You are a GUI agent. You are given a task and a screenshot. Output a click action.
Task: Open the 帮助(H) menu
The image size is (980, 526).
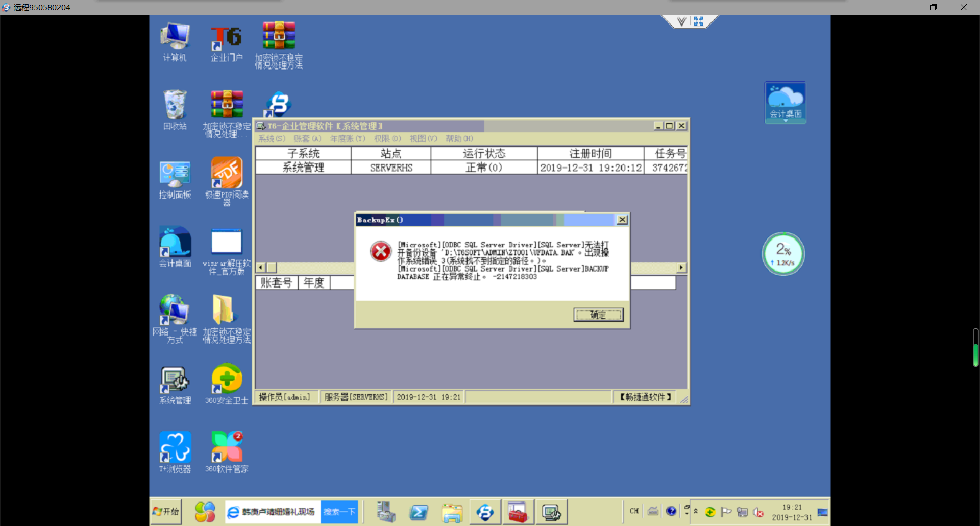coord(459,139)
